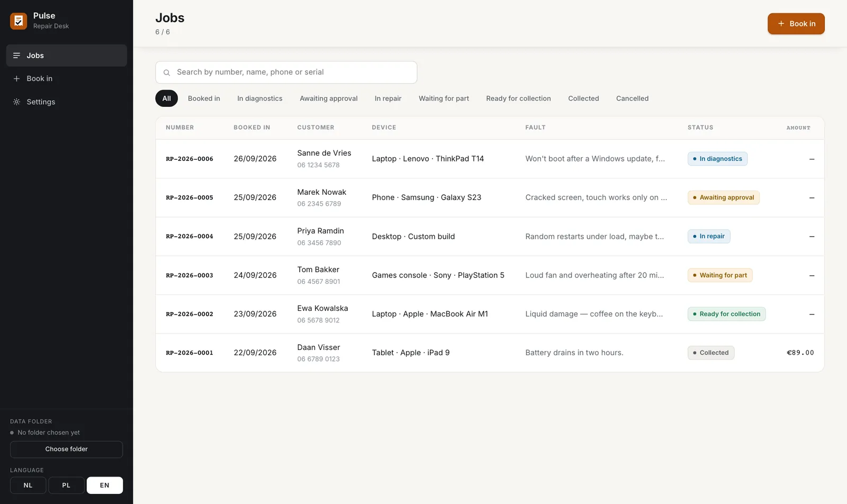
Task: Click the Choose folder button
Action: coord(66,449)
